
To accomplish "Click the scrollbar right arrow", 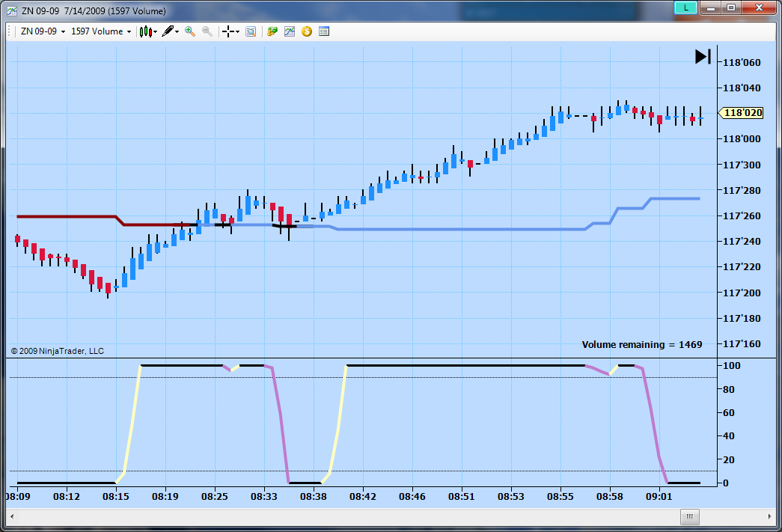I will tap(769, 516).
